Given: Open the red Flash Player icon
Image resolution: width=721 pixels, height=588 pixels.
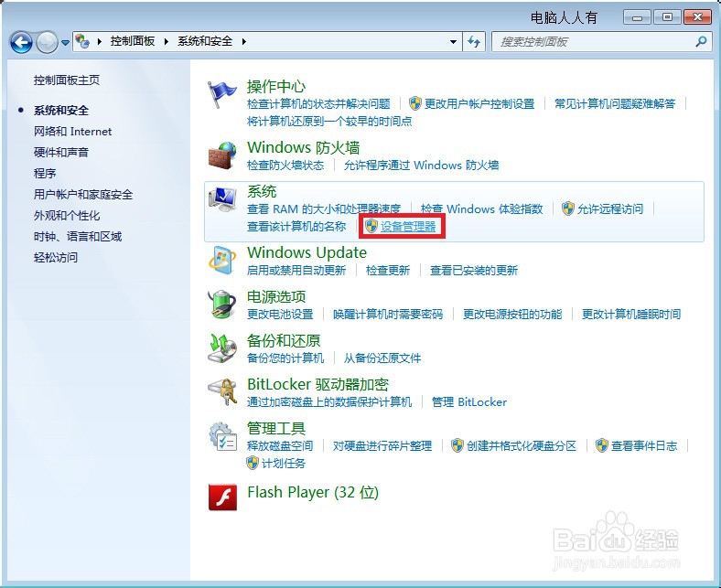Looking at the screenshot, I should 222,497.
